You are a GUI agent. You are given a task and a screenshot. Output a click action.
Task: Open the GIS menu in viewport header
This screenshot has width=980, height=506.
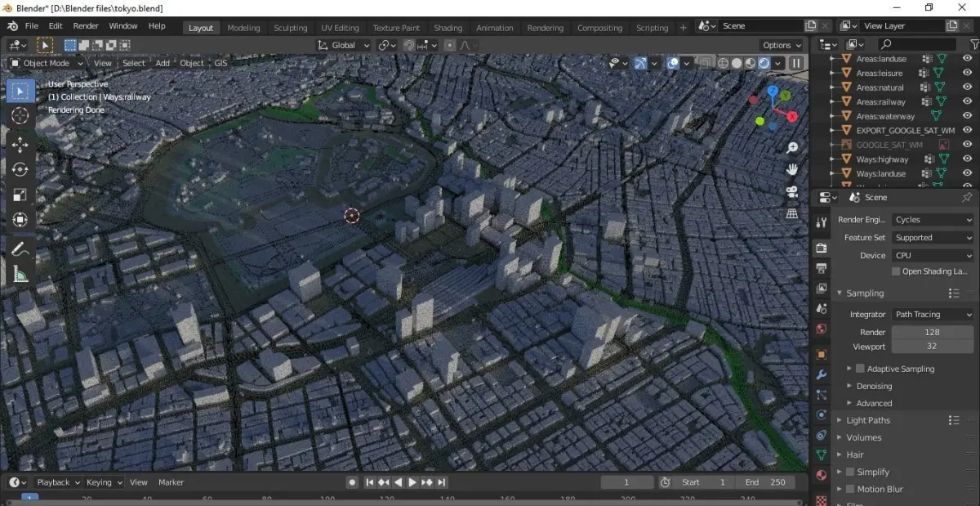click(x=221, y=63)
